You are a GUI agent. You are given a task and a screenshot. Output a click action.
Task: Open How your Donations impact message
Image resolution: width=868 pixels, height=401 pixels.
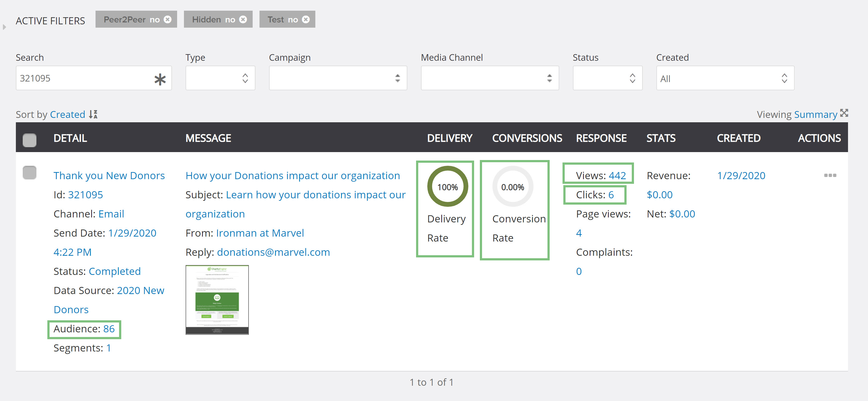pos(293,175)
